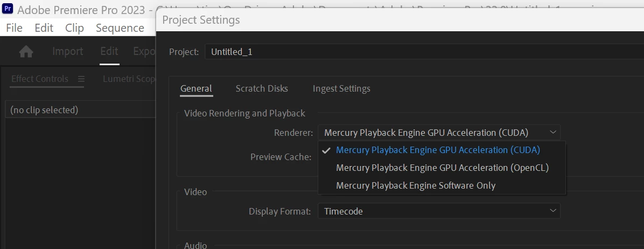Collapse the Renderer dropdown

[439, 132]
